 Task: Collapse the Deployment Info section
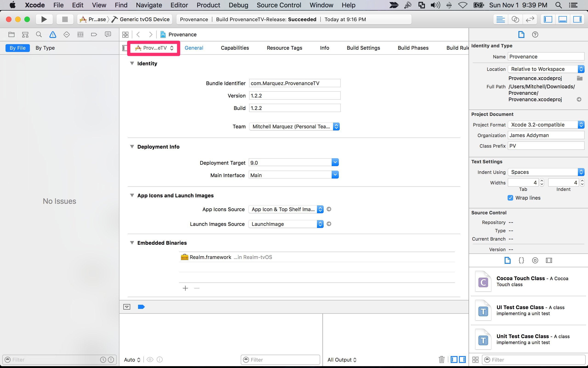tap(132, 147)
